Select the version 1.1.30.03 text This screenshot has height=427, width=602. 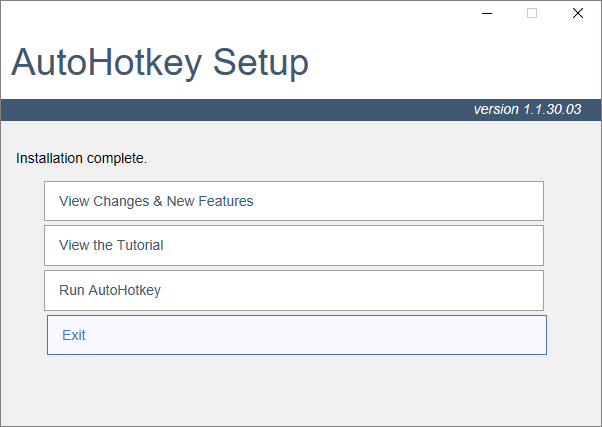click(527, 109)
